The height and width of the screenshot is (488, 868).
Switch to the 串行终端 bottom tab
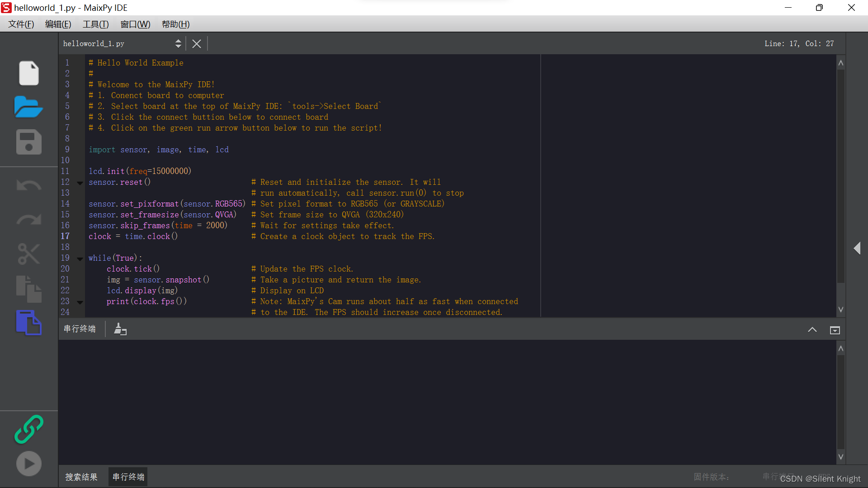pyautogui.click(x=128, y=477)
